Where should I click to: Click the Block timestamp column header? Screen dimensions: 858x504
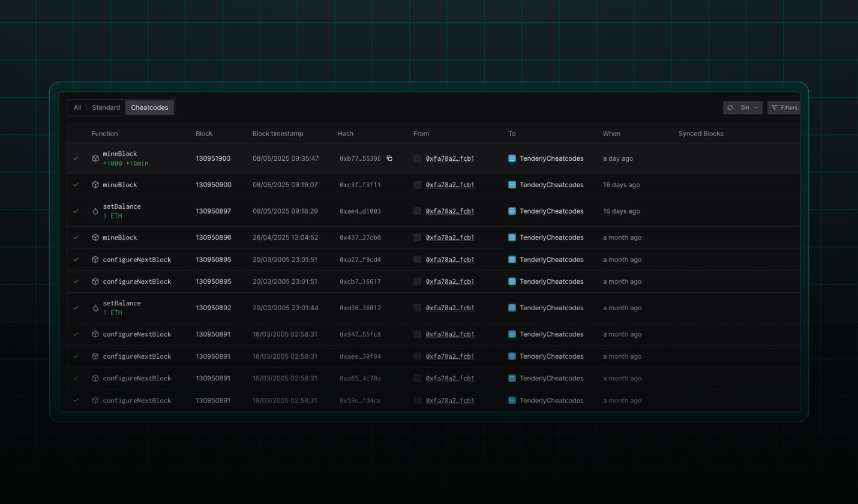coord(278,133)
